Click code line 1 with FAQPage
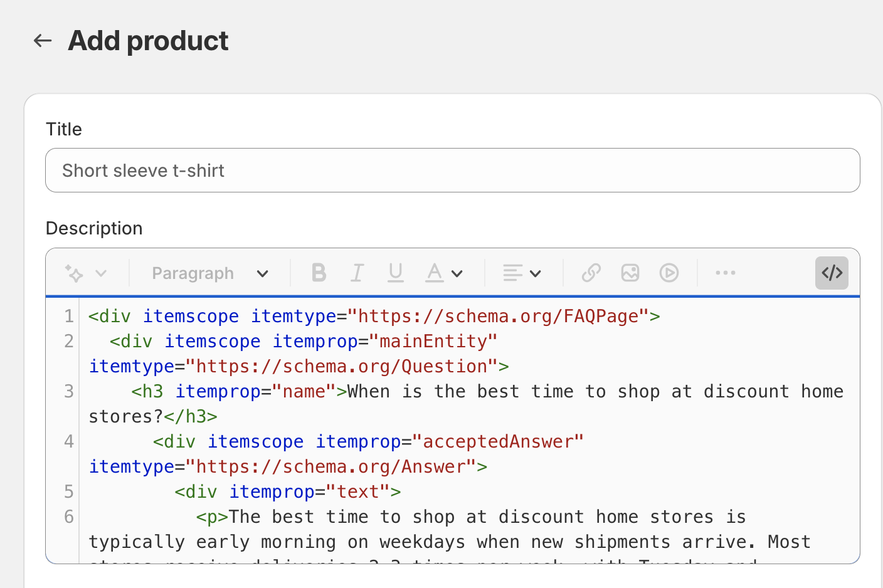 click(374, 316)
